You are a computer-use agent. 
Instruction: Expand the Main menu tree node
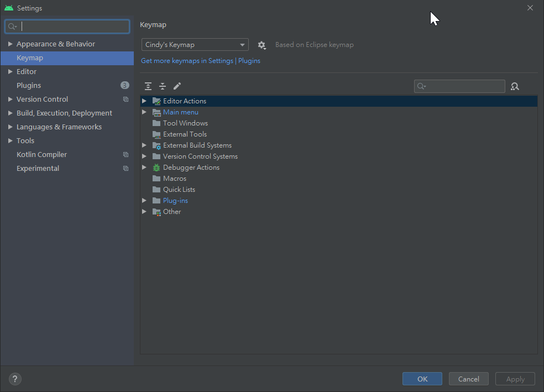[x=144, y=112]
